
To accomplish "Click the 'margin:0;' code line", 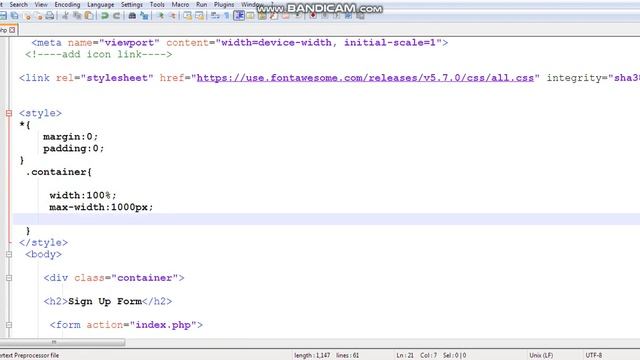I will pos(71,137).
